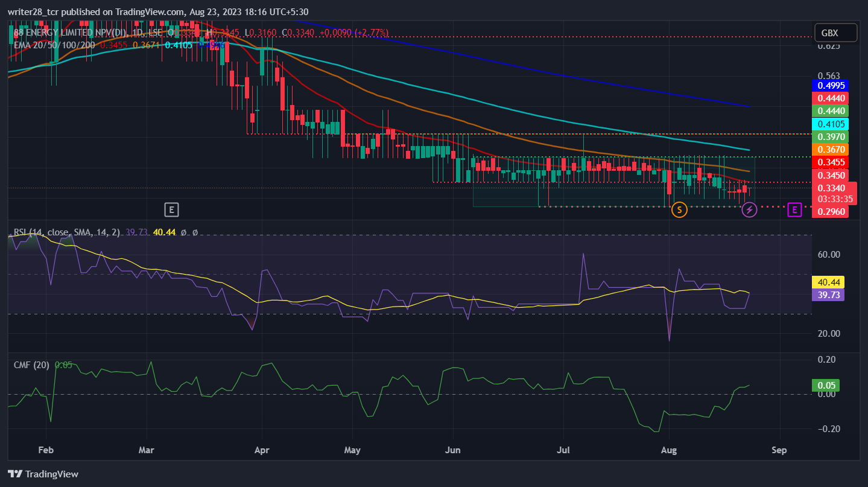Click the Jul label on time axis
This screenshot has height=487, width=868.
[x=563, y=450]
